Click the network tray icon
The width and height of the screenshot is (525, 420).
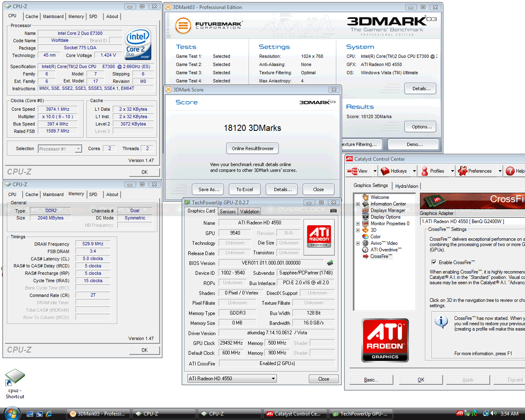coord(486,413)
